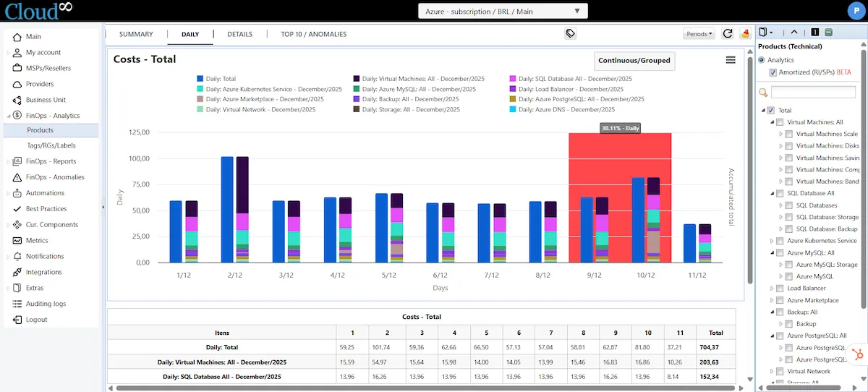Open the Automations section
The height and width of the screenshot is (392, 868).
45,193
